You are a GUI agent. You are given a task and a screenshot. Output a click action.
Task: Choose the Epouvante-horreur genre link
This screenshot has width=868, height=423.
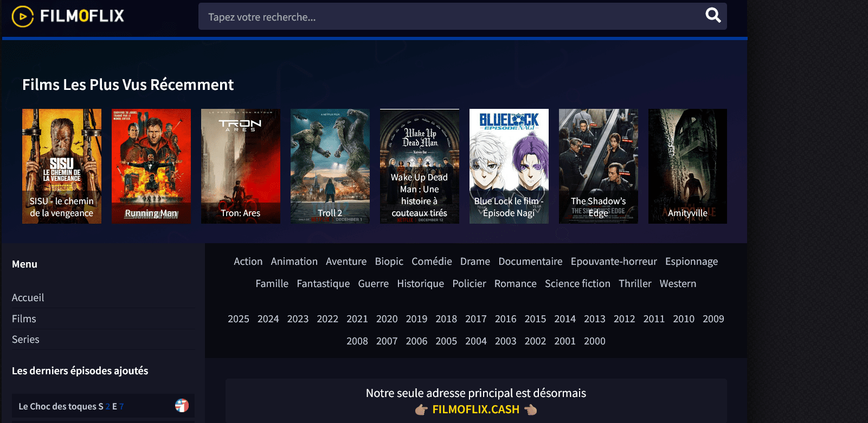point(613,262)
